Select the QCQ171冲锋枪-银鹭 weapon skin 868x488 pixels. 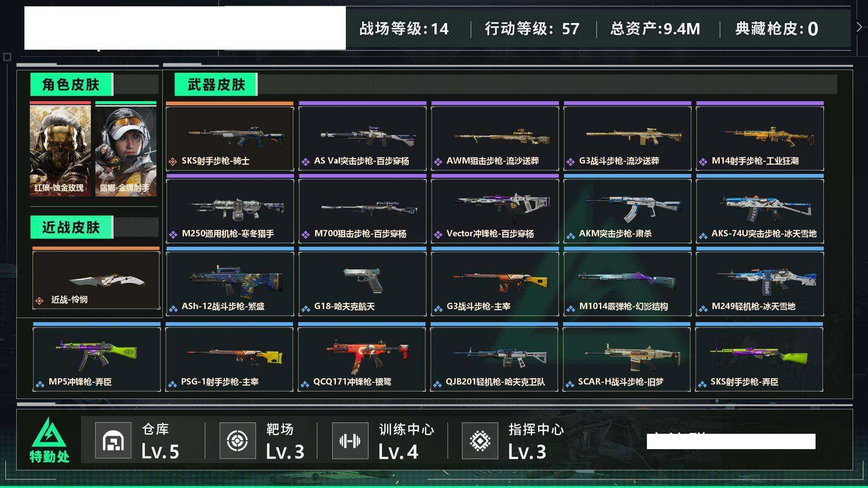pos(362,357)
